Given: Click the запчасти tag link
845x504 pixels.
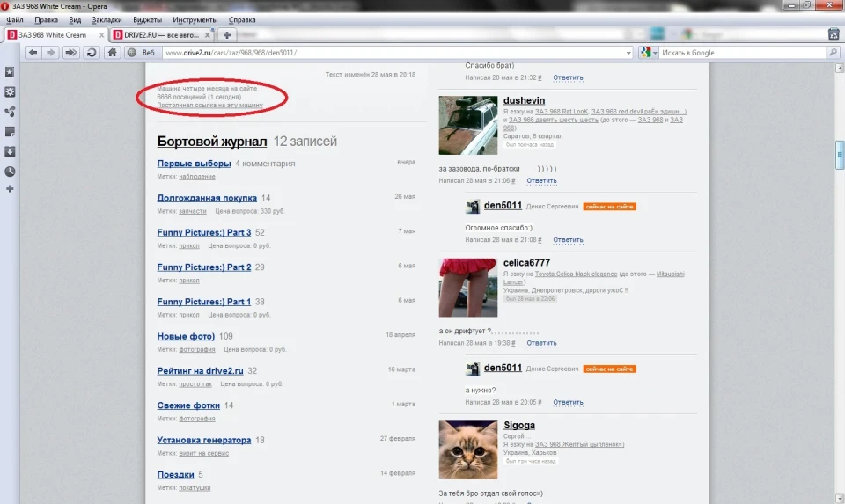Looking at the screenshot, I should click(193, 211).
